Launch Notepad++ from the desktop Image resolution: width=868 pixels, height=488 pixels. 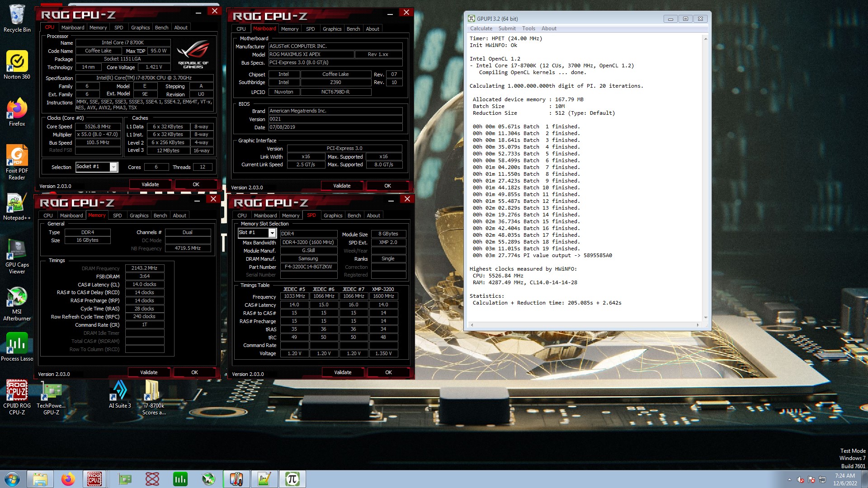[x=17, y=206]
